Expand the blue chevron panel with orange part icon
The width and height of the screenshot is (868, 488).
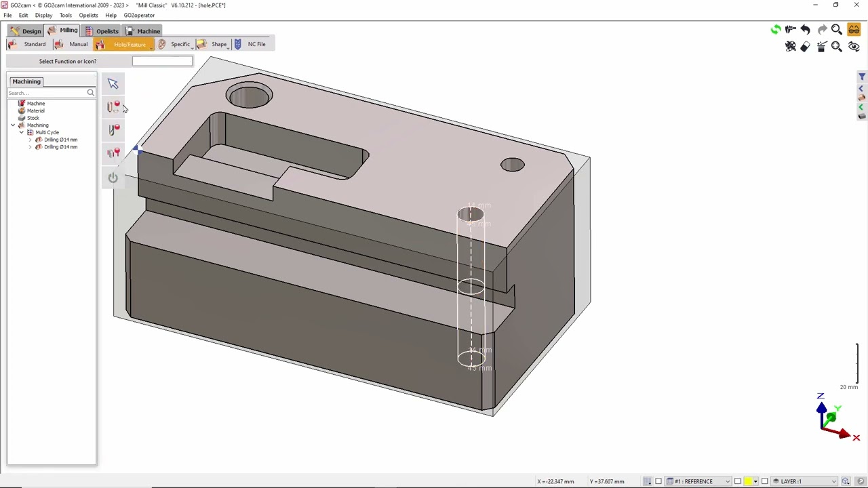[x=862, y=93]
